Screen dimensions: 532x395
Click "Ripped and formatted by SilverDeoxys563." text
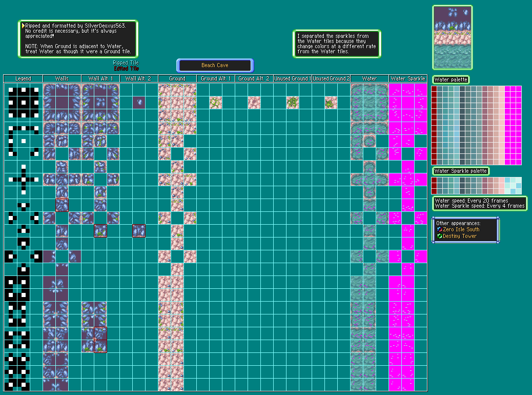[x=76, y=26]
